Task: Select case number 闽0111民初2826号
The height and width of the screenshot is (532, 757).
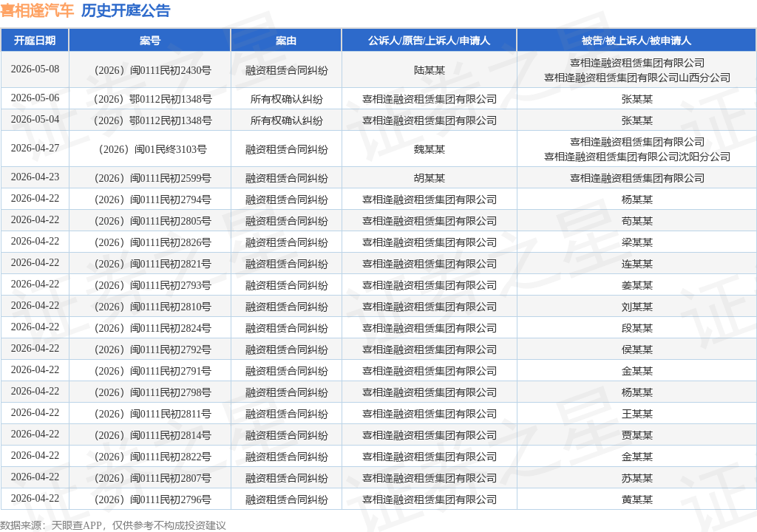Action: tap(171, 243)
